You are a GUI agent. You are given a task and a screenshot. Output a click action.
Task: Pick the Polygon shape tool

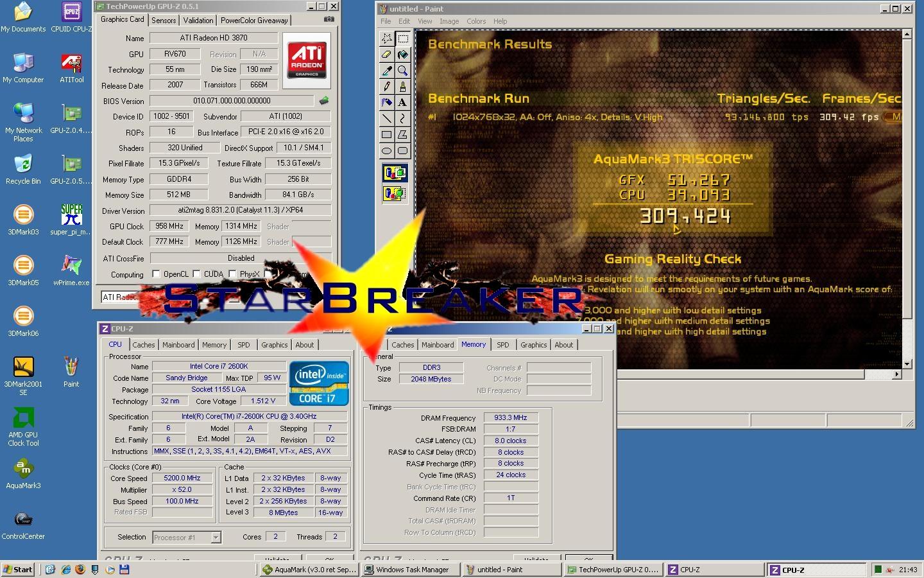pyautogui.click(x=402, y=135)
